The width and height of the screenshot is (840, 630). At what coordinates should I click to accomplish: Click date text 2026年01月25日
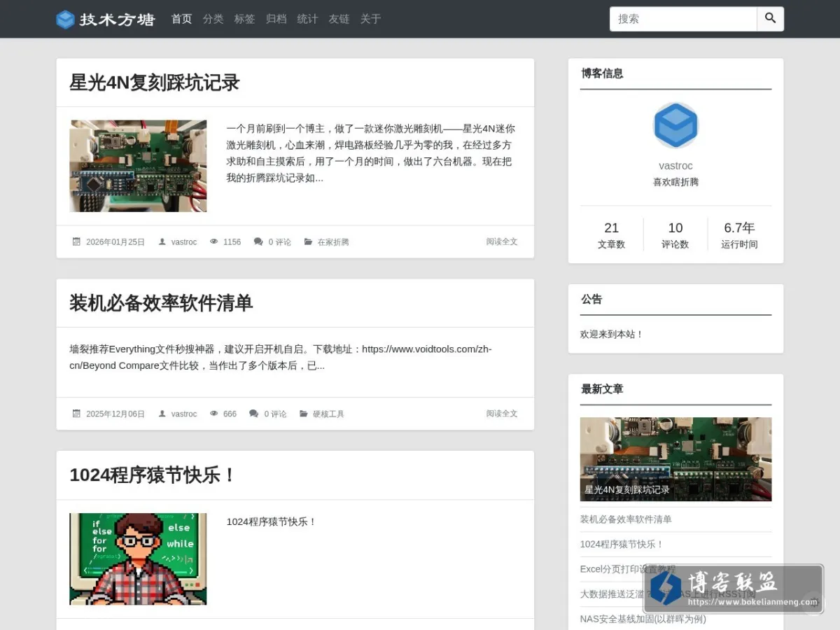[115, 242]
